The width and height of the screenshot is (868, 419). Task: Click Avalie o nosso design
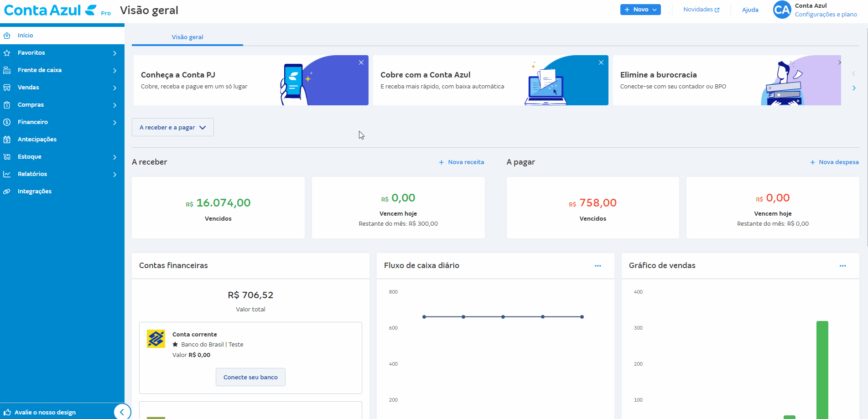click(45, 412)
